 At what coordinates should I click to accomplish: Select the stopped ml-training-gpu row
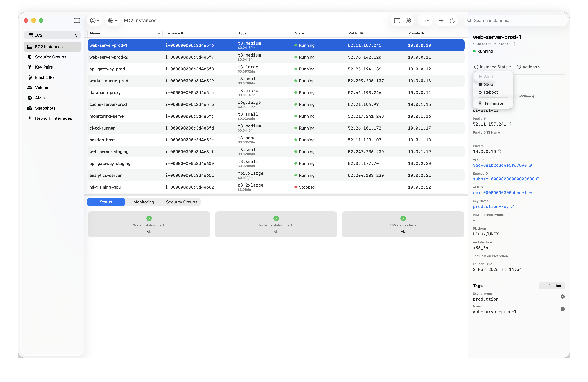[276, 187]
